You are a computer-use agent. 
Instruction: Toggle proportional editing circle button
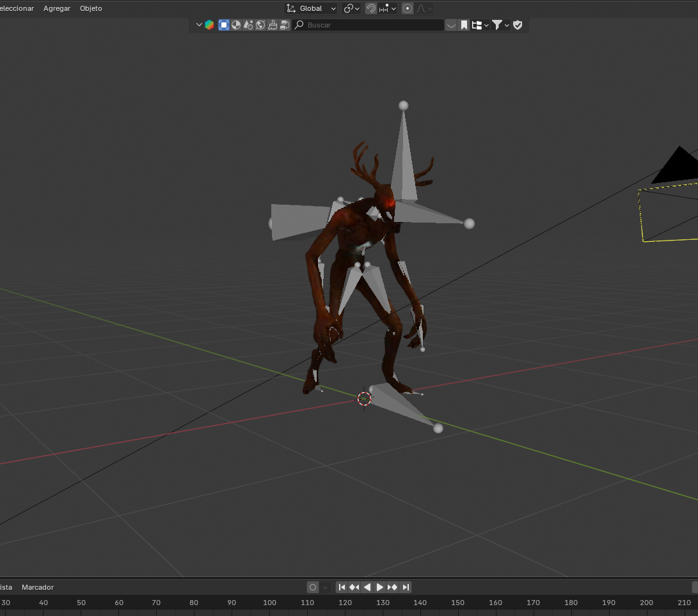click(407, 8)
